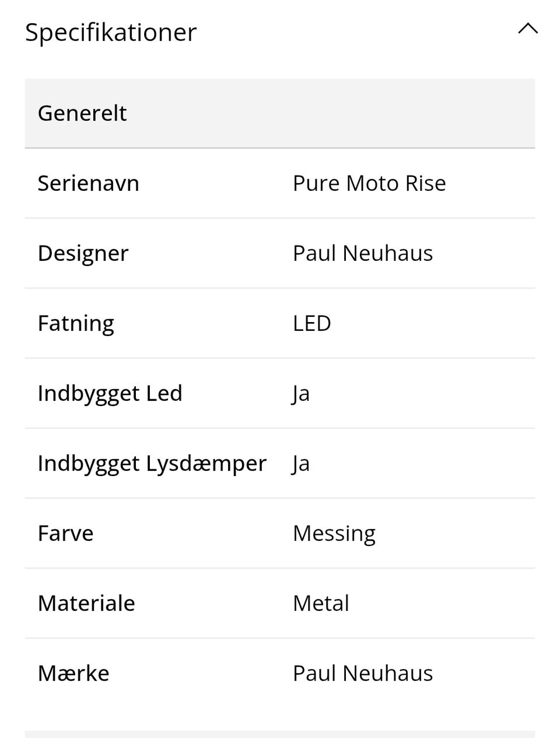
Task: Collapse the Specifikationer section with the chevron
Action: pyautogui.click(x=527, y=29)
